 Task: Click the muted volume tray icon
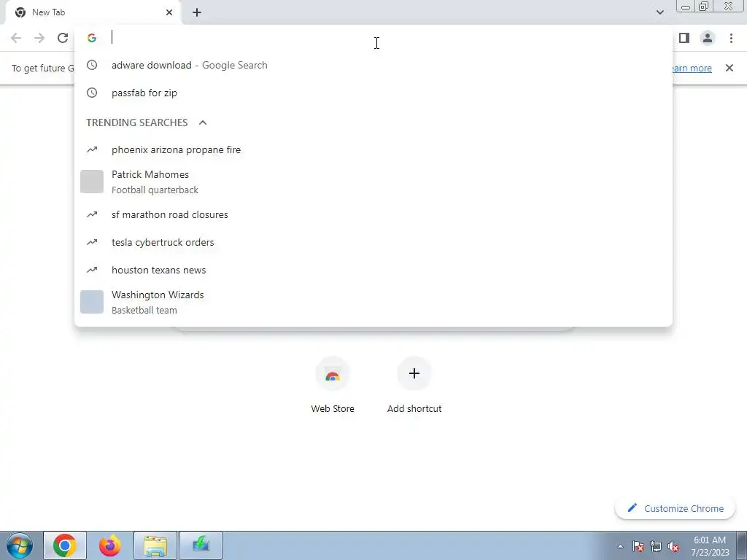pos(673,546)
